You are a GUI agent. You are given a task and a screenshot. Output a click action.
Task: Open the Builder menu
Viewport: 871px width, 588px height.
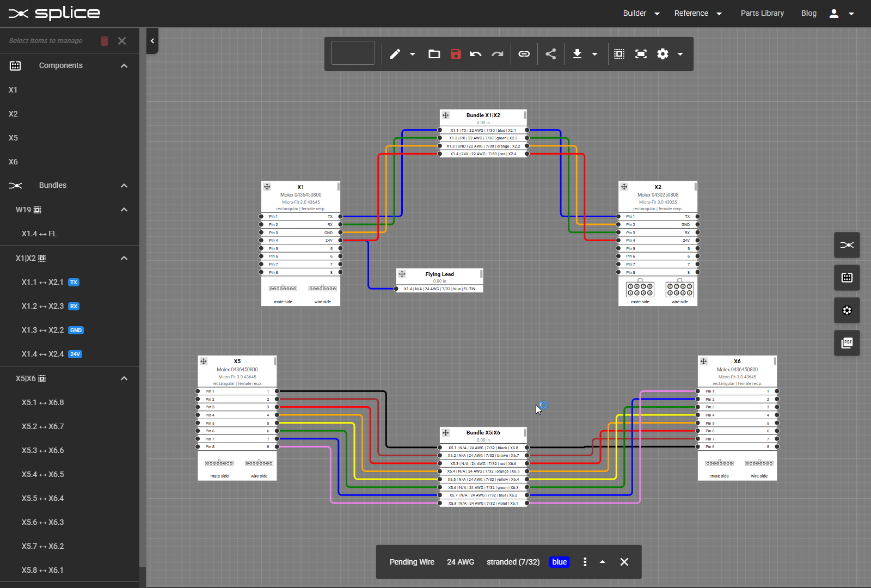(x=641, y=13)
